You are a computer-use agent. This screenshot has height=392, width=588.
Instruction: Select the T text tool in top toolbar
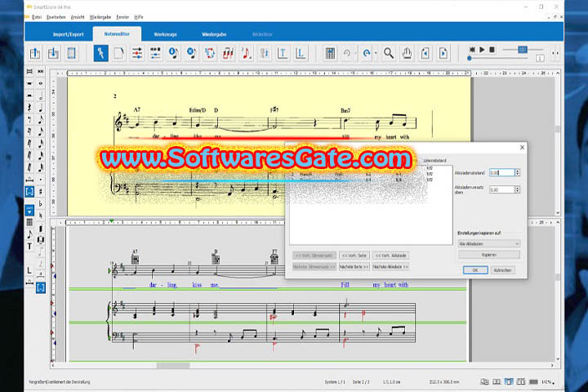(x=283, y=53)
